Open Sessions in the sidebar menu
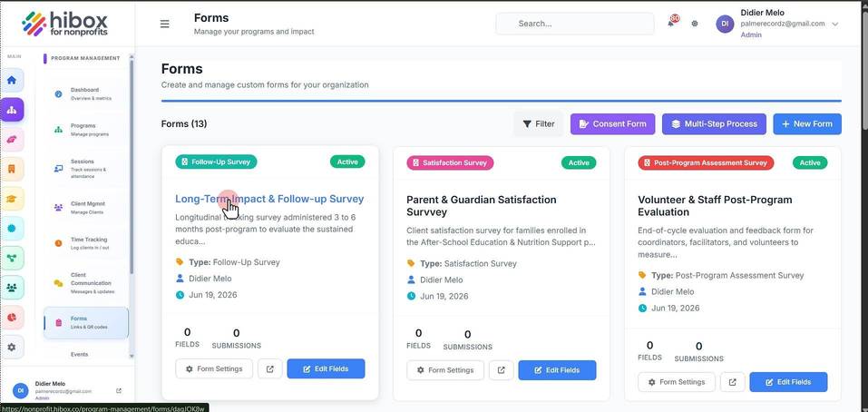This screenshot has height=412, width=868. pyautogui.click(x=83, y=169)
